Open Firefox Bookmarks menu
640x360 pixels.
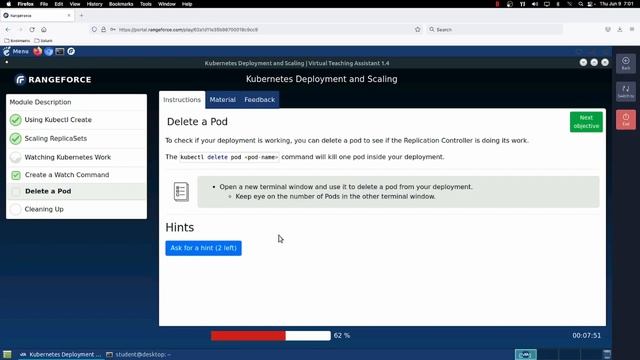point(121,4)
